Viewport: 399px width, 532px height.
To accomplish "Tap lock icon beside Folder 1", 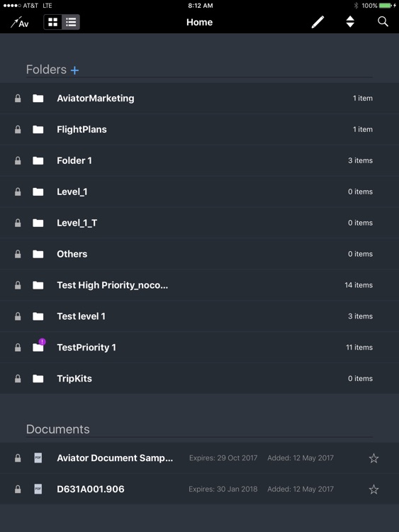I will pyautogui.click(x=18, y=160).
